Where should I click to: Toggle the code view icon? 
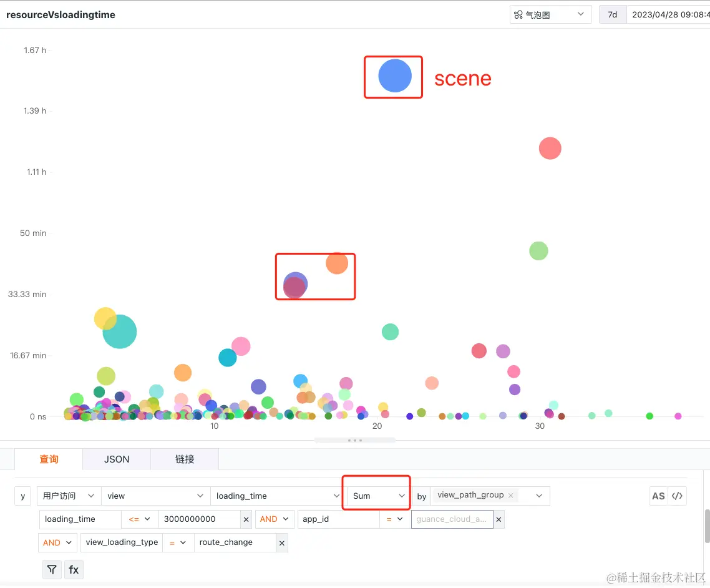[x=678, y=496]
